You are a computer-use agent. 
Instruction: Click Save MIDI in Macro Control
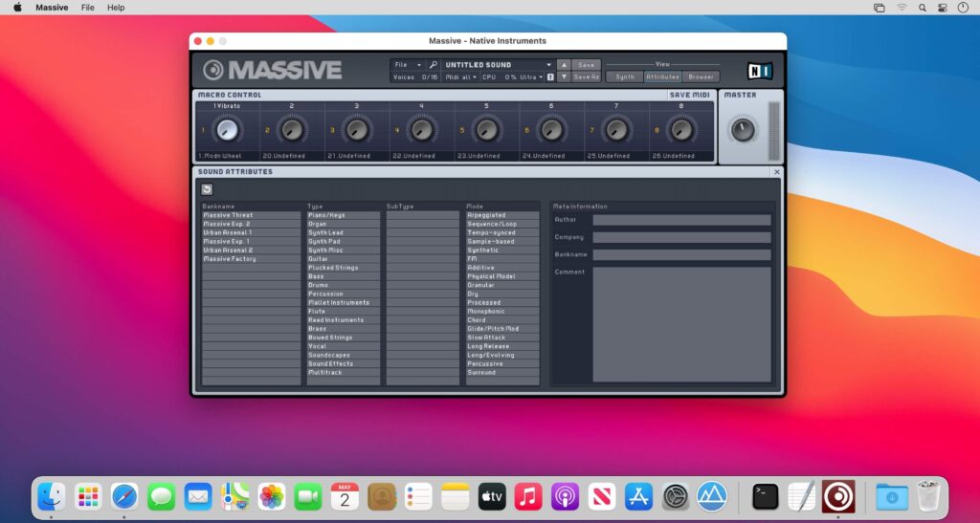pos(691,95)
